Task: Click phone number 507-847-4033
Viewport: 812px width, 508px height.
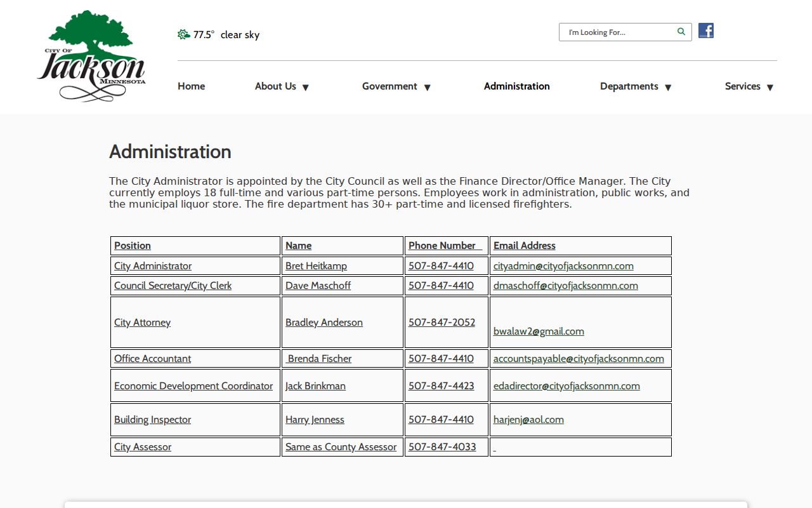Action: pos(442,447)
